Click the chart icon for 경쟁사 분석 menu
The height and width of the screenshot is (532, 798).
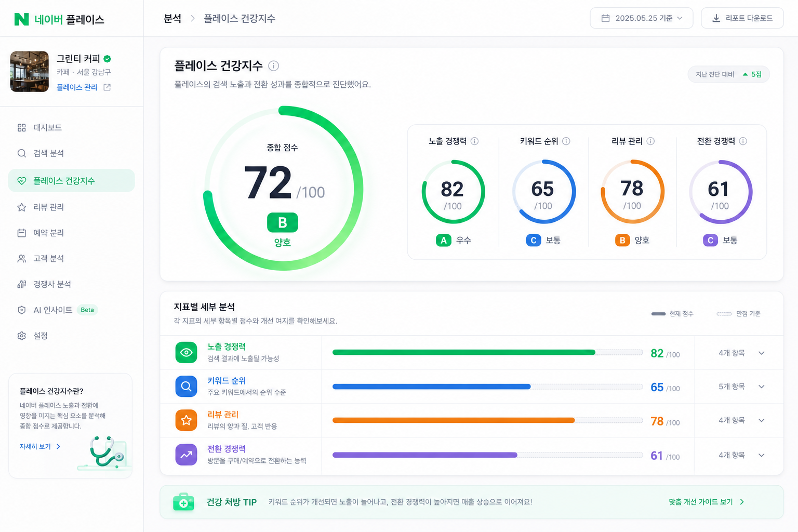22,284
